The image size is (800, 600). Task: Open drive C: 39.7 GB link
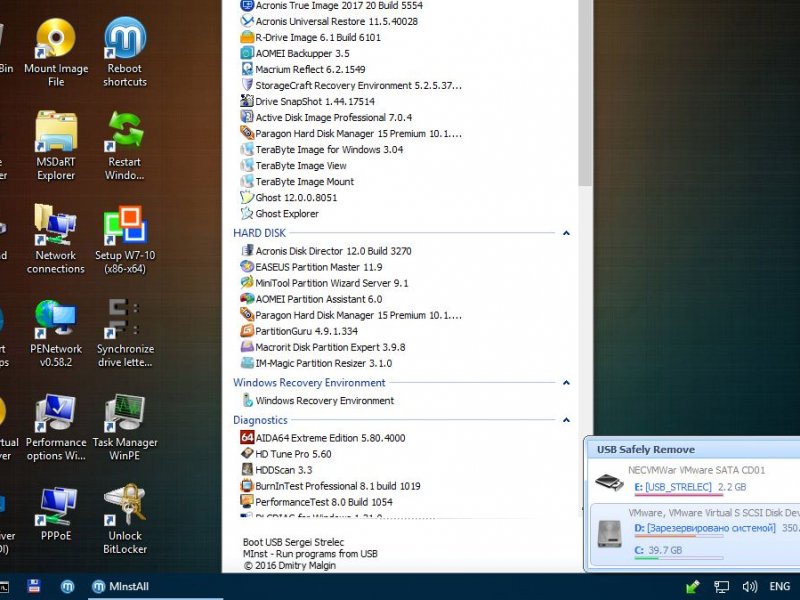658,550
